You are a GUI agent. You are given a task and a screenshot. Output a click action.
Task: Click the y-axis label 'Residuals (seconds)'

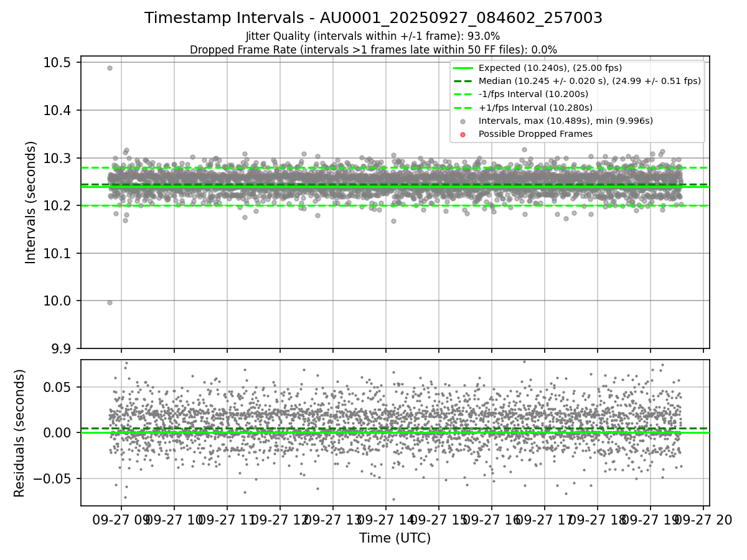point(20,433)
